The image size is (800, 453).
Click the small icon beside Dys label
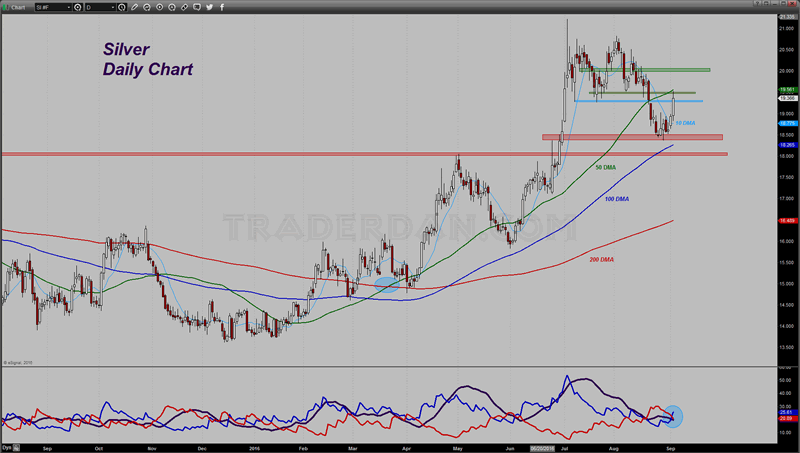(16, 448)
